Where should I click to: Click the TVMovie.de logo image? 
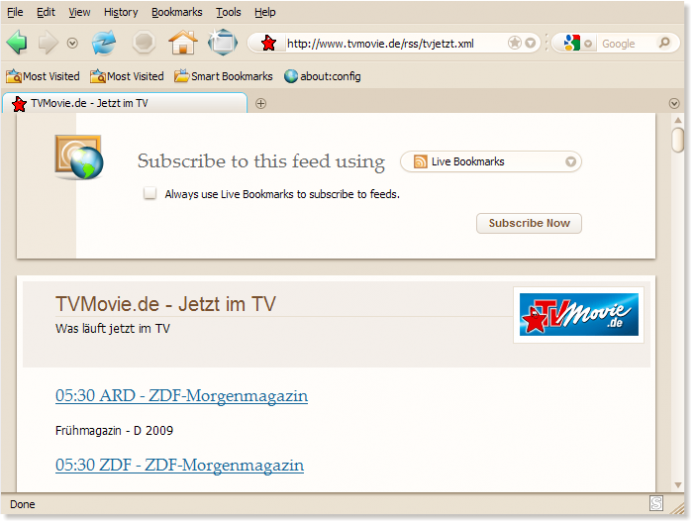click(x=578, y=314)
